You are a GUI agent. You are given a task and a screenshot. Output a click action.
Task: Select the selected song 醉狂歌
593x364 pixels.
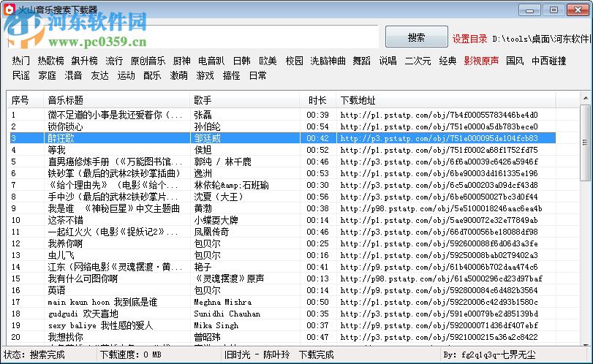282,138
